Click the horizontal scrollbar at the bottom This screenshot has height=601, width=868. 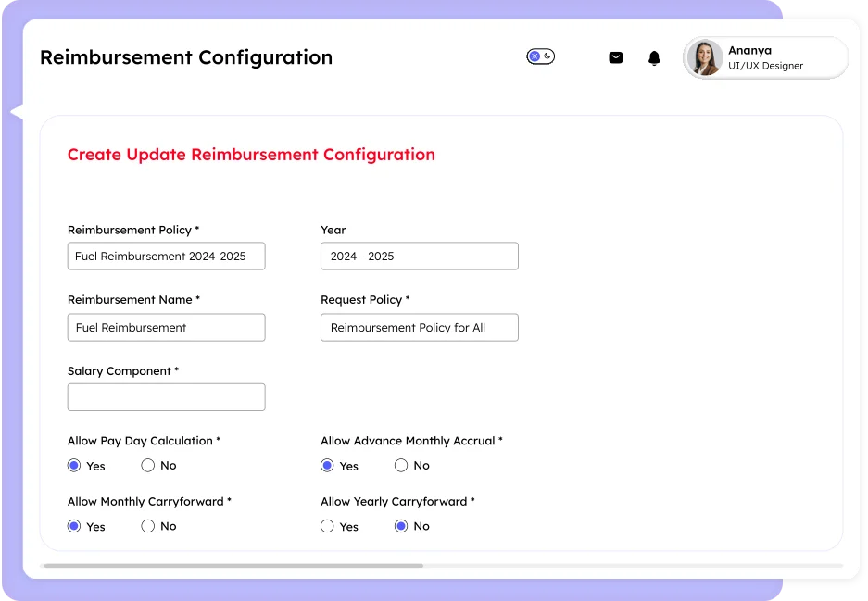233,565
